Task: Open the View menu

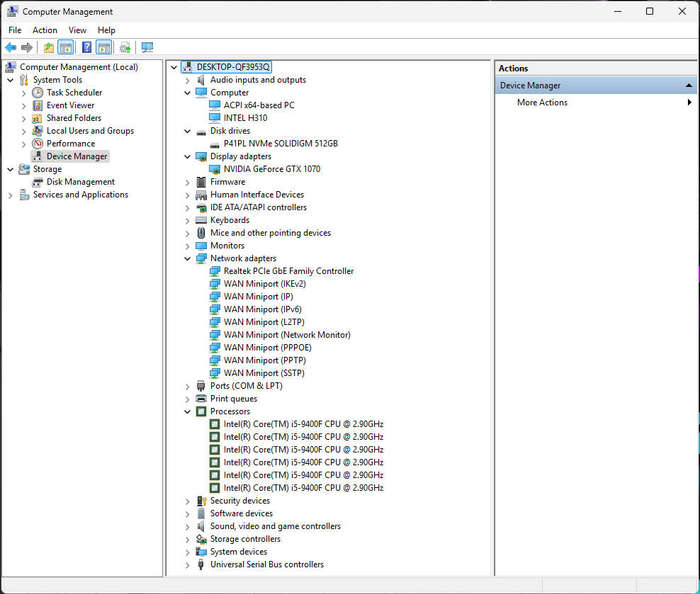Action: pyautogui.click(x=77, y=30)
